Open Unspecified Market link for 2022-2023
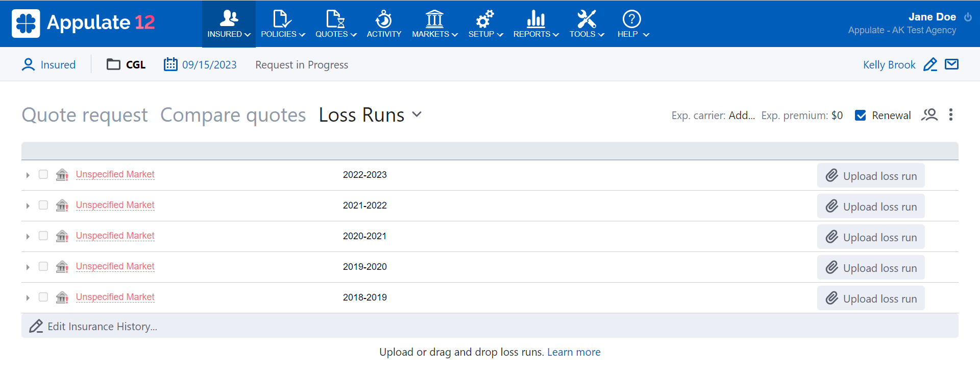Viewport: 980px width, 368px height. [115, 174]
